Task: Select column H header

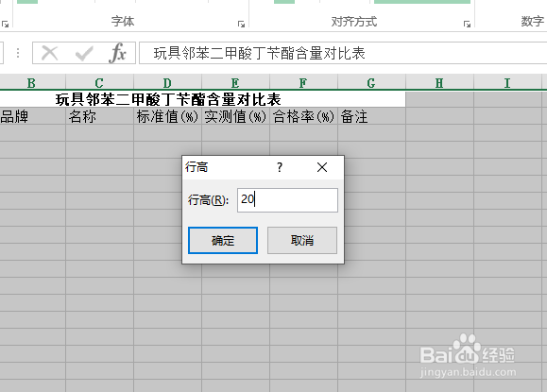Action: (x=439, y=83)
